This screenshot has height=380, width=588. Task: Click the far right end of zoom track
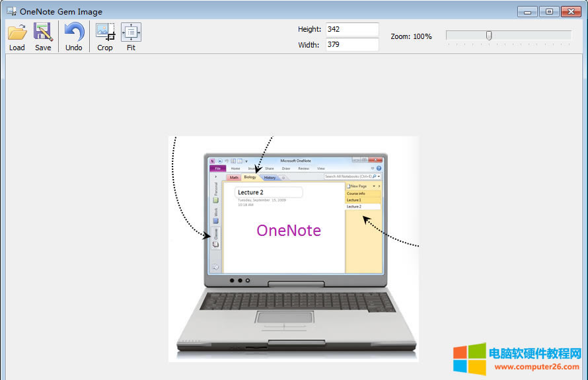pos(570,36)
